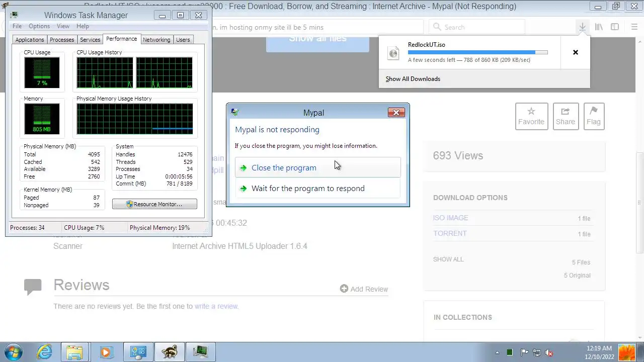This screenshot has width=644, height=362.
Task: Open the Mypal Library icon
Action: 599,27
